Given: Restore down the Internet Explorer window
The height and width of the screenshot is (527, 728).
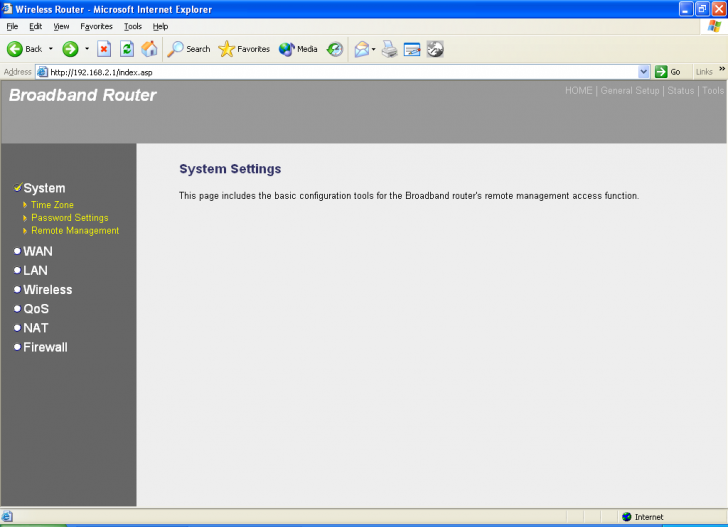Looking at the screenshot, I should (702, 9).
